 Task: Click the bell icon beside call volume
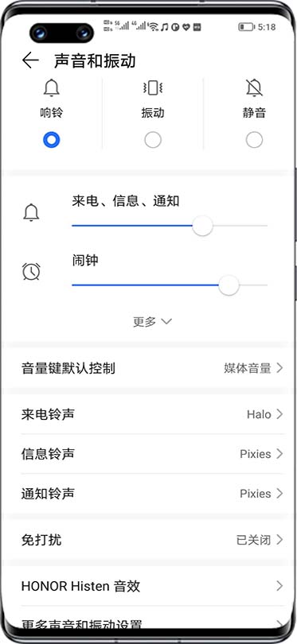31,213
